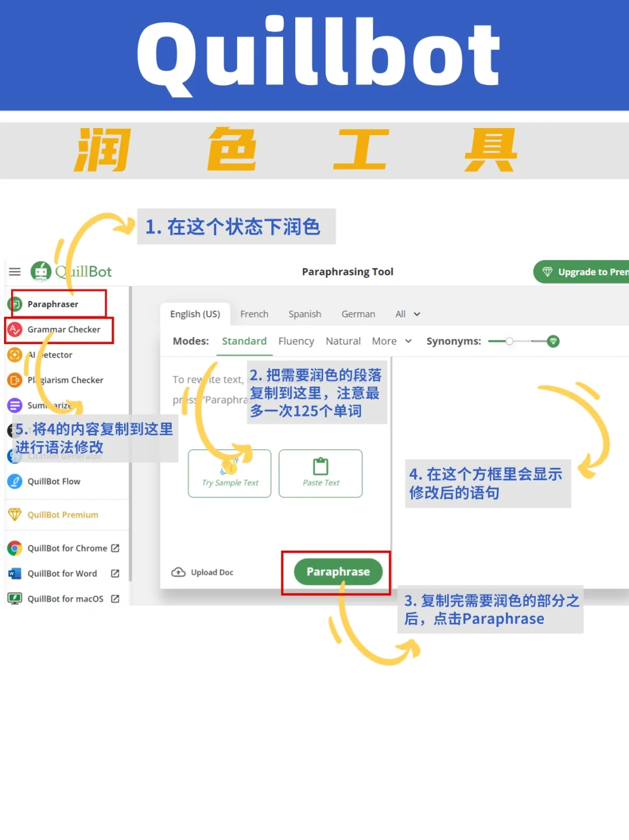Select the Natural mode tab
Image resolution: width=629 pixels, height=840 pixels.
point(343,341)
